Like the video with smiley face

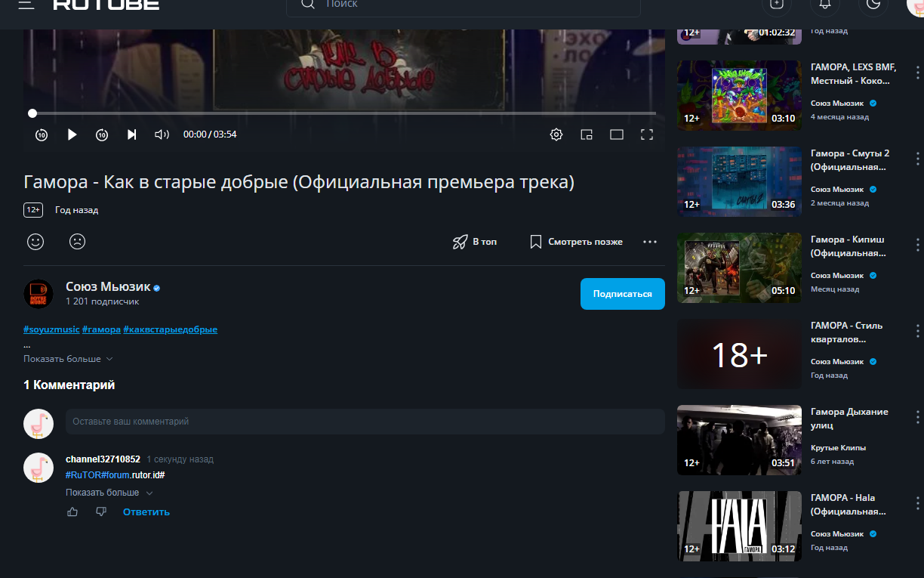(35, 242)
